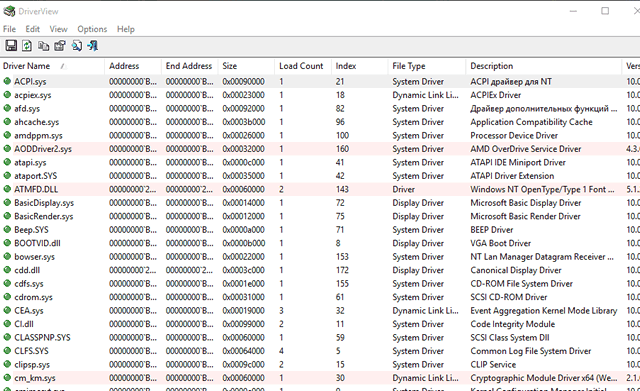Click the Application Compatibility Cache description

[x=531, y=122]
